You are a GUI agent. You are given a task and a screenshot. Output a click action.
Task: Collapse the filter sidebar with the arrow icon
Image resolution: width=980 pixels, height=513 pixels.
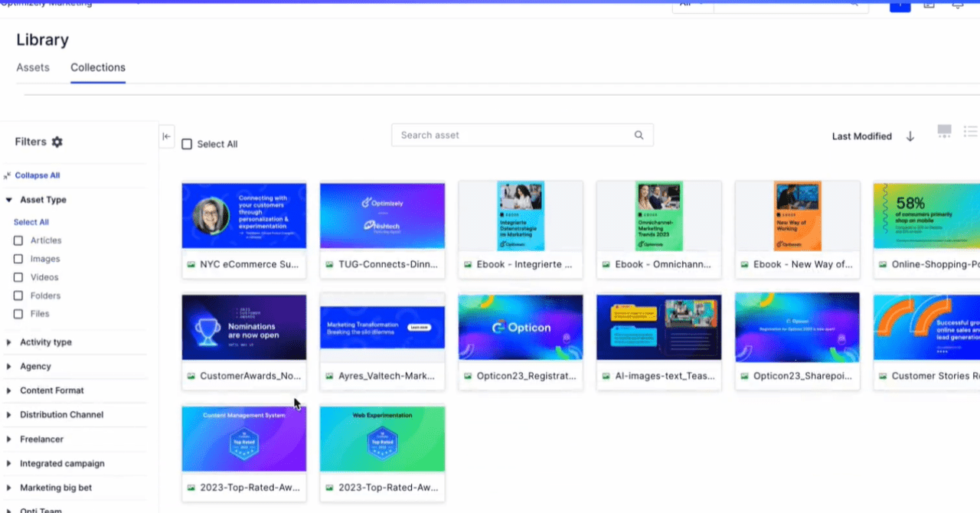pyautogui.click(x=166, y=136)
